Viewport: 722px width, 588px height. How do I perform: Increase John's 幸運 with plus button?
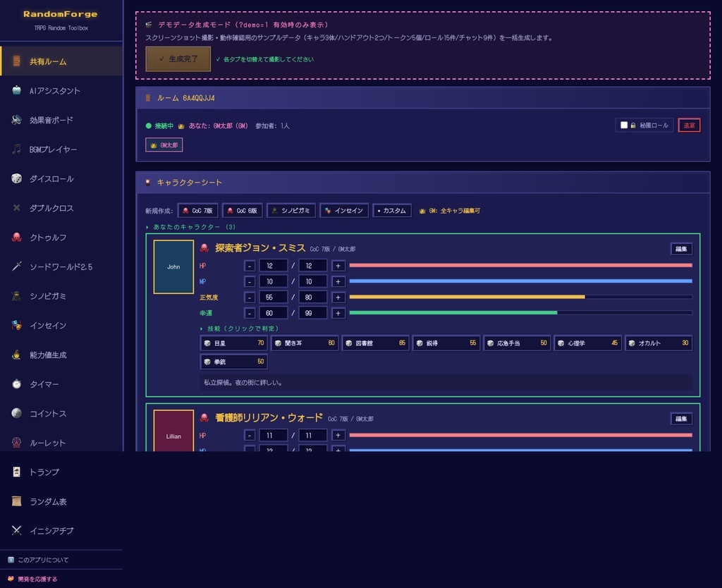338,313
